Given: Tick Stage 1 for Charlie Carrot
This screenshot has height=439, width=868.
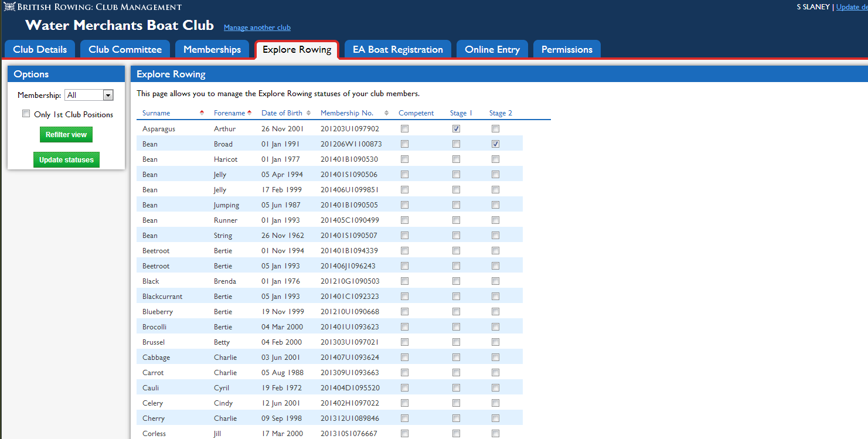Looking at the screenshot, I should [x=456, y=372].
